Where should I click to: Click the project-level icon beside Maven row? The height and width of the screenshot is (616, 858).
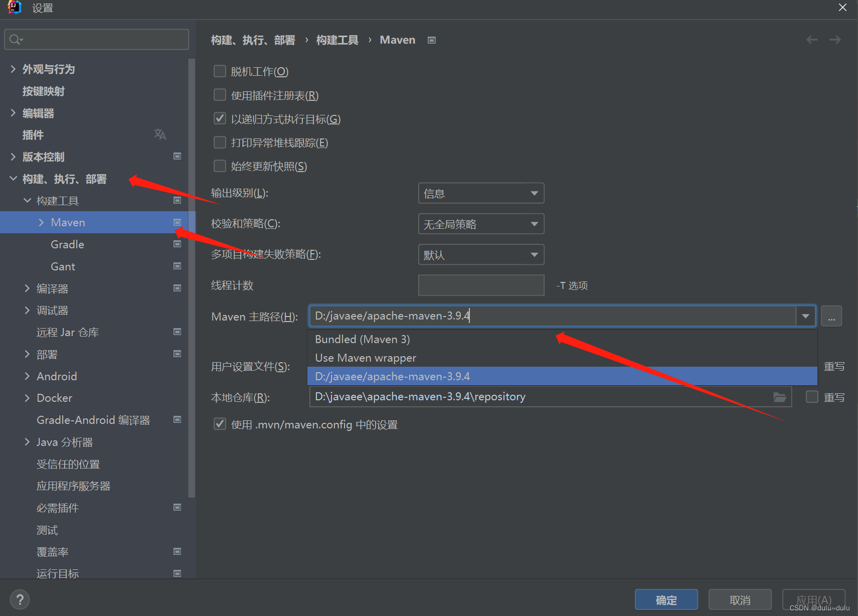177,222
